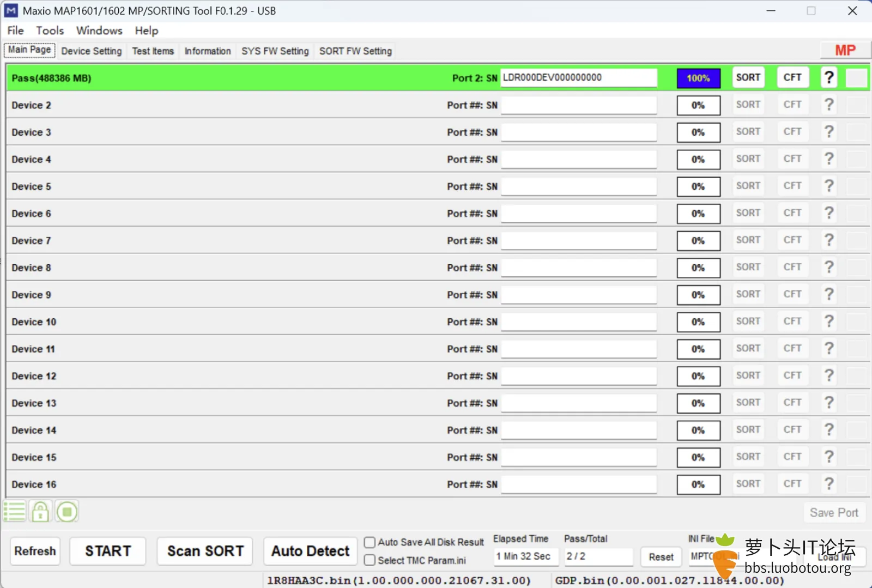Click the SN input field for Device 3
Screen dimensions: 872x588
point(579,132)
